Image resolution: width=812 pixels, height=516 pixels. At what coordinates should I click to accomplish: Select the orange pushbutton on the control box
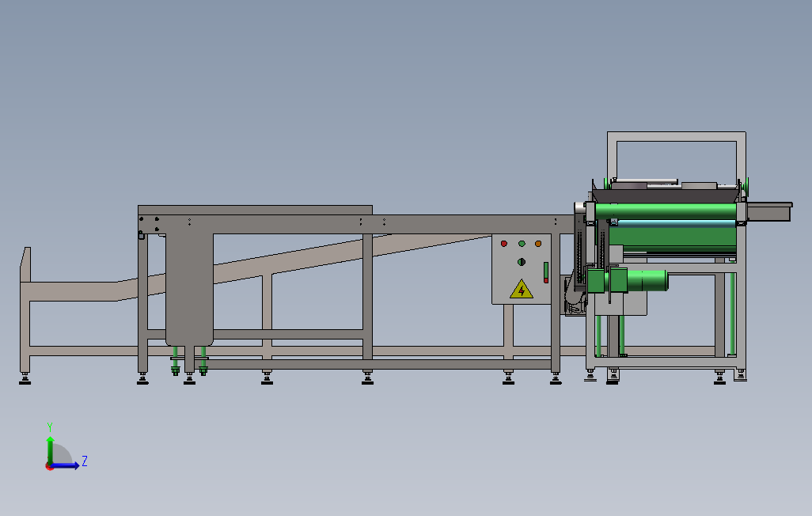538,244
